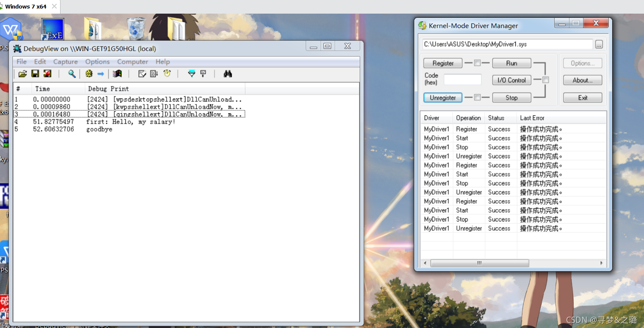Click the # column header in DebugView

pyautogui.click(x=22, y=89)
